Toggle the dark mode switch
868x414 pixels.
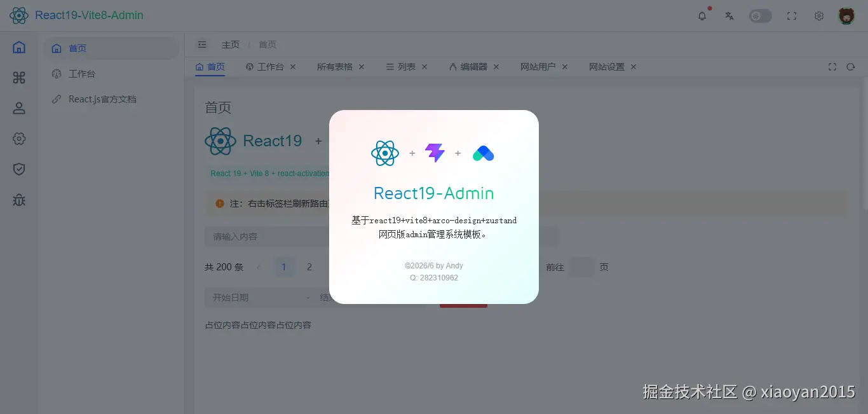tap(760, 16)
